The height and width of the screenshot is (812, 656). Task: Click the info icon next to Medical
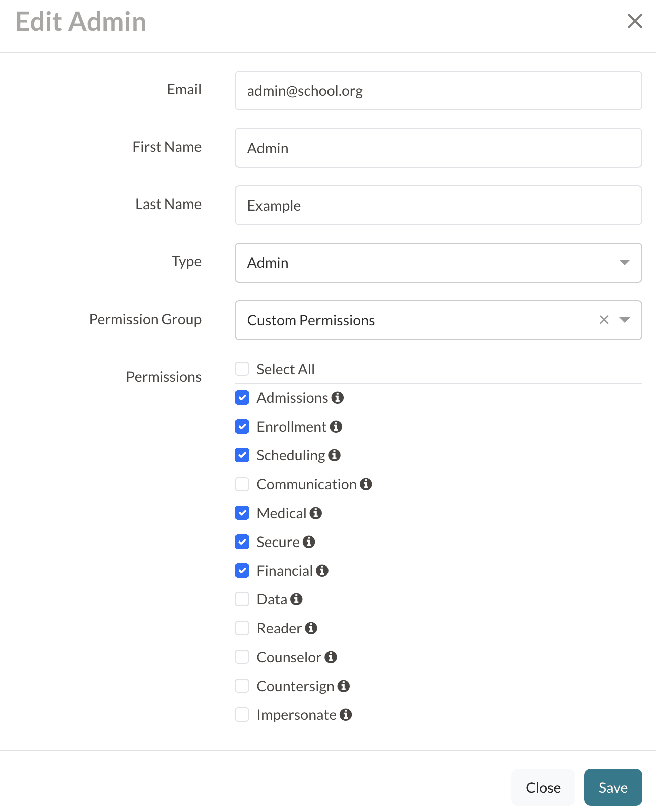click(316, 513)
